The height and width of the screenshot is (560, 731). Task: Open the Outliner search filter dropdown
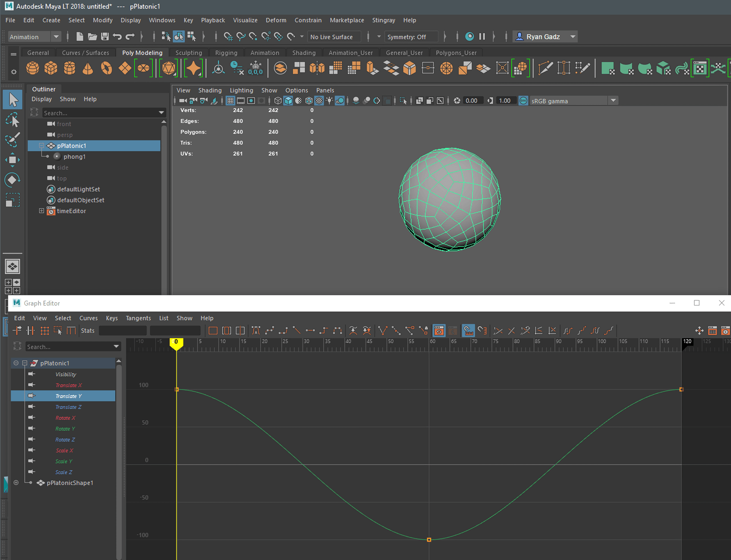pos(162,113)
